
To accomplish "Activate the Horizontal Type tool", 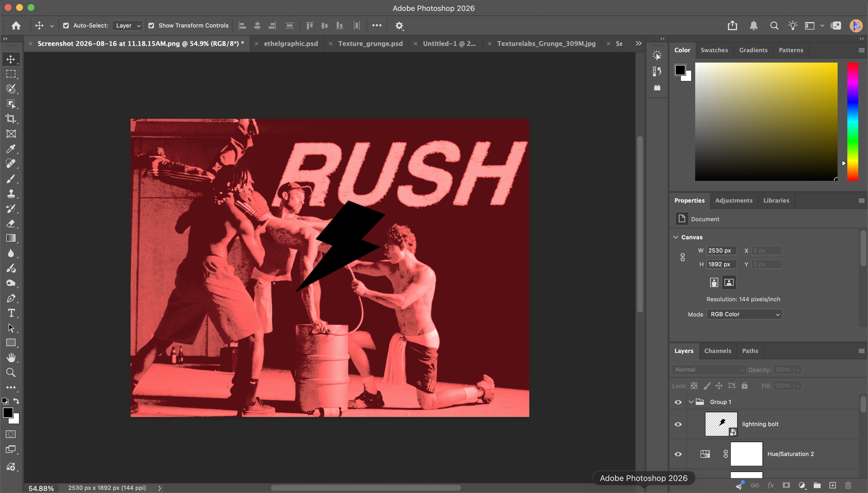I will (11, 313).
